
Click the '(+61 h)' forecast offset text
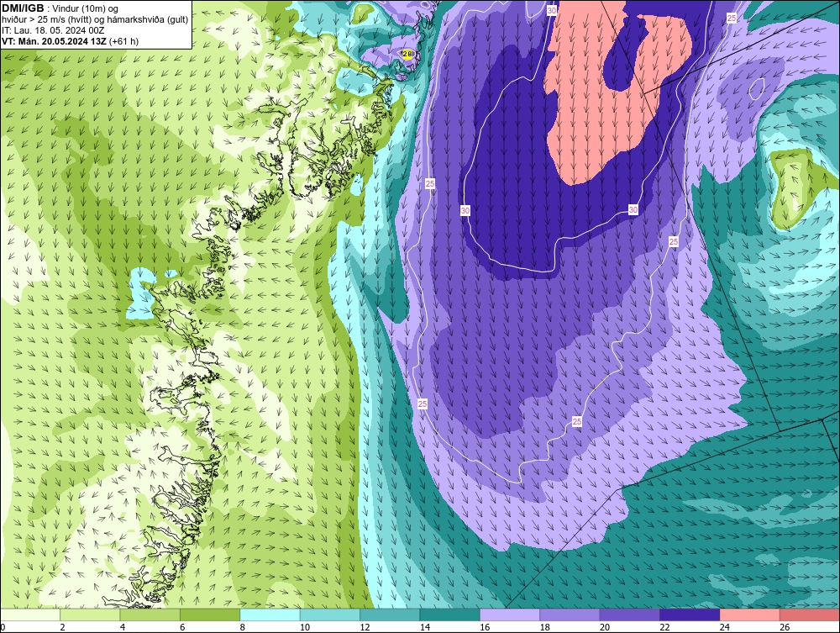click(123, 41)
